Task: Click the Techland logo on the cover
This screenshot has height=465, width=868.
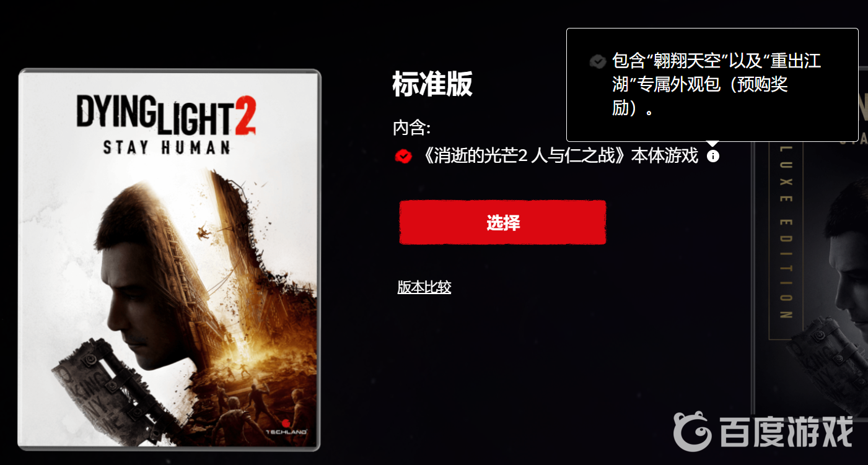Action: coord(289,427)
